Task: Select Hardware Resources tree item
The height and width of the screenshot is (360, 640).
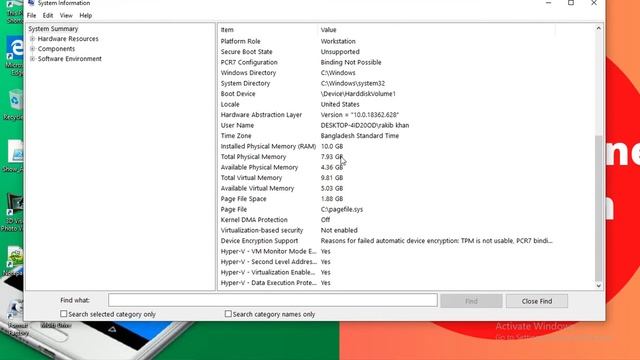Action: (x=68, y=39)
